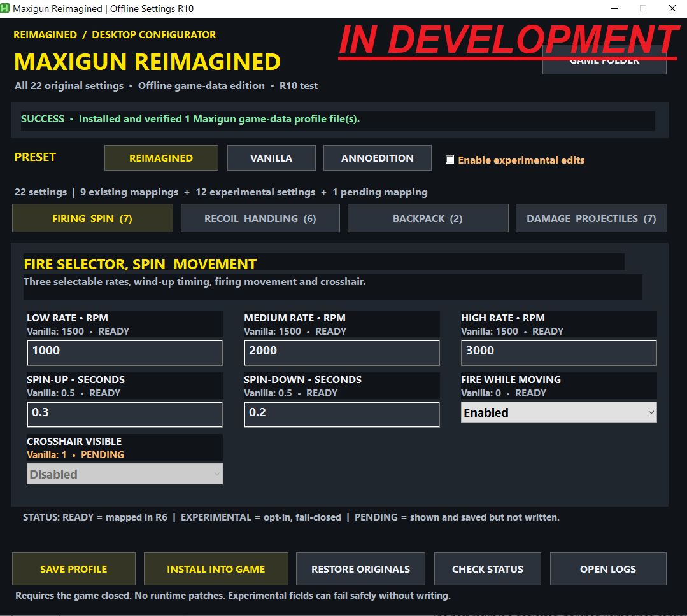This screenshot has width=687, height=616.
Task: Click the 'CROSSHAIR VISIBLE' label
Action: [x=74, y=441]
